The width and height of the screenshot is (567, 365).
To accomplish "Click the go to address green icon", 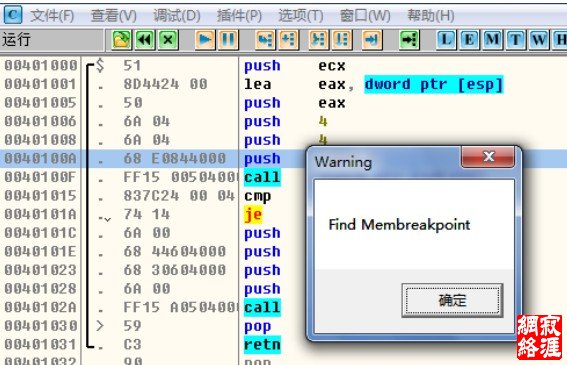I will (409, 39).
